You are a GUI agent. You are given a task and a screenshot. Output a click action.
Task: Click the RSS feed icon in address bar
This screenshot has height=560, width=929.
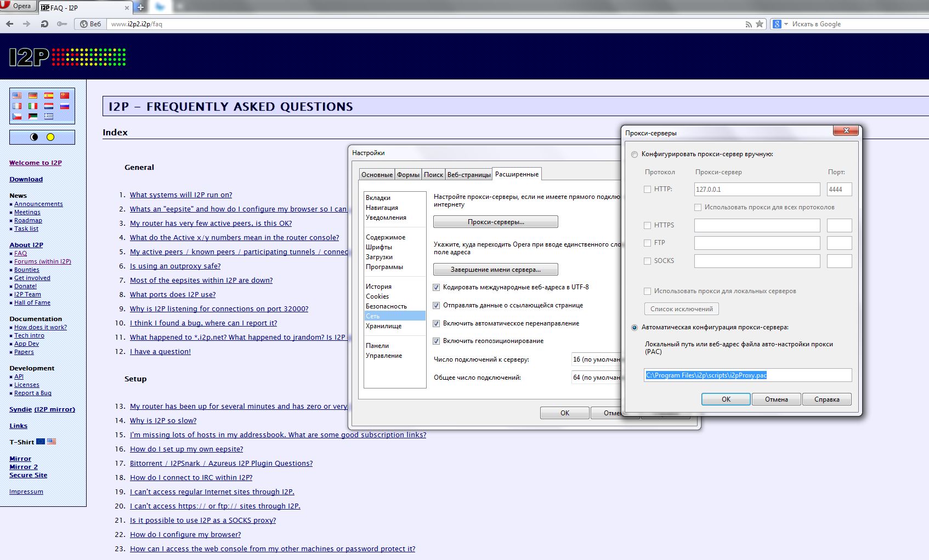click(749, 24)
